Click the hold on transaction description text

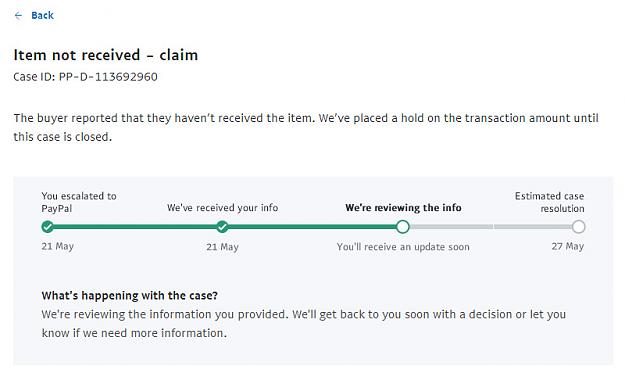coord(306,128)
